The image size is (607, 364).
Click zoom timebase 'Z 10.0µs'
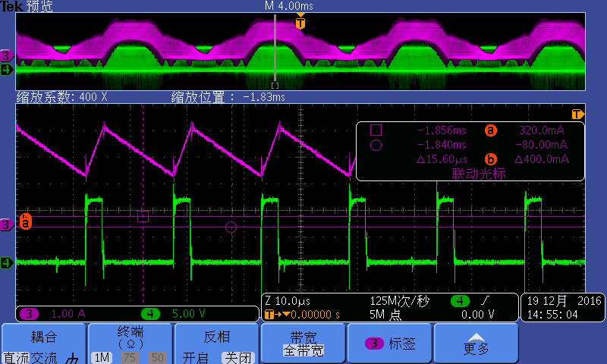tap(288, 301)
